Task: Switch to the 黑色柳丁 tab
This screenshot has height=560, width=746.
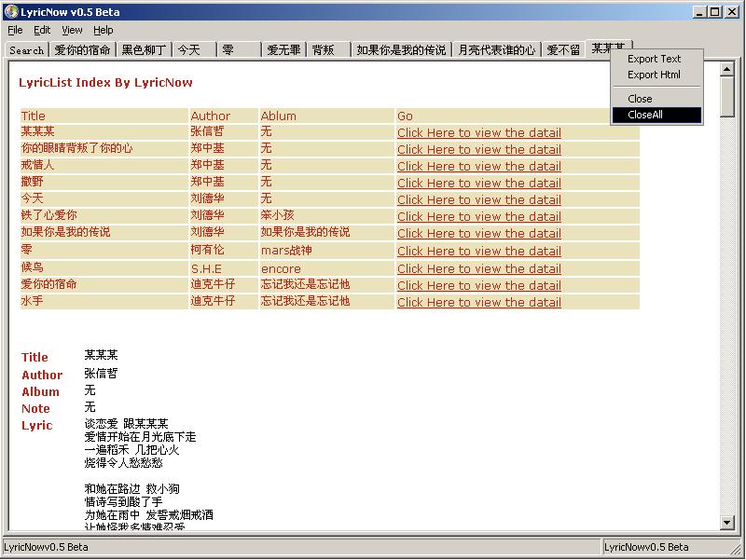Action: pos(145,50)
